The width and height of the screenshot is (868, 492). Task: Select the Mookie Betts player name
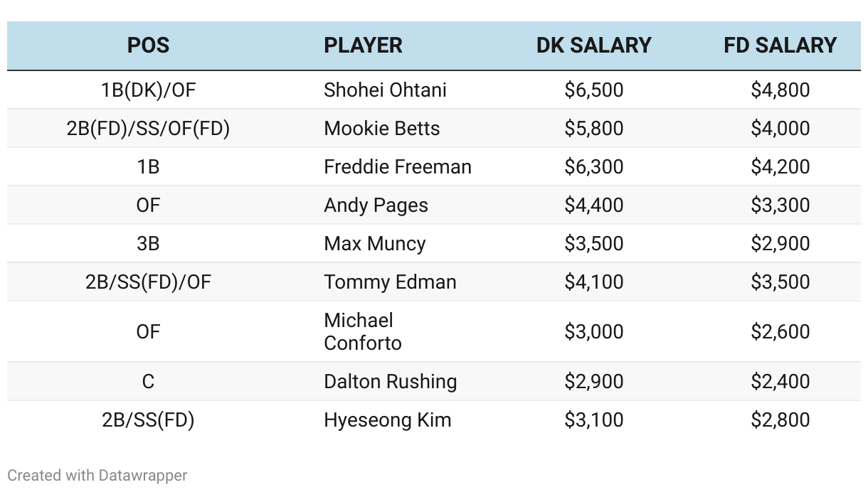pos(381,129)
